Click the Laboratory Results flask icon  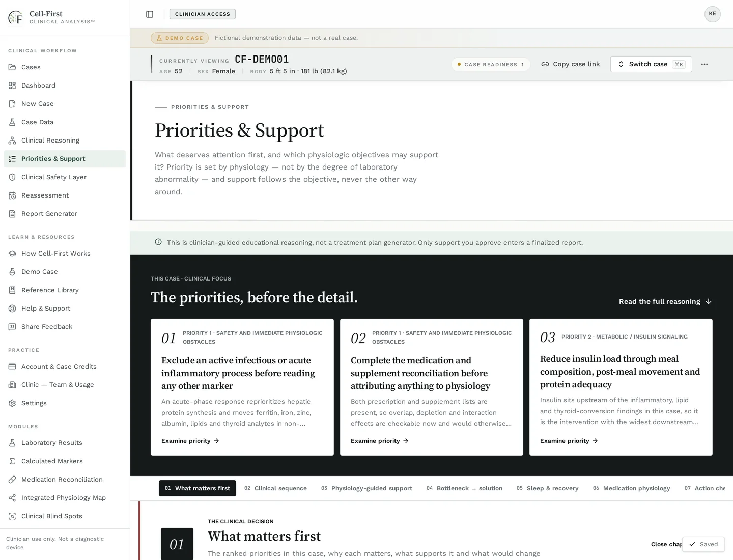12,443
